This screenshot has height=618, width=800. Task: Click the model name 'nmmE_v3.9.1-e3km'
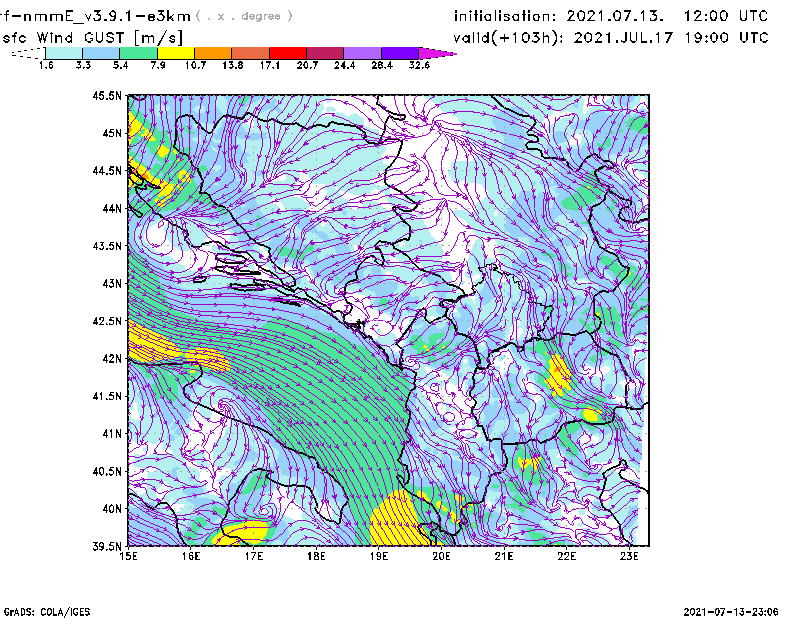click(107, 16)
